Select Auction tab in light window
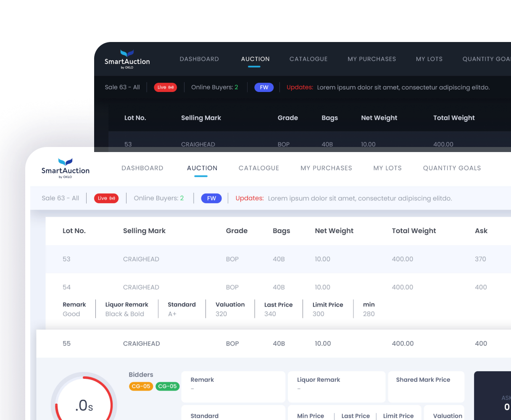Image resolution: width=511 pixels, height=420 pixels. pos(202,168)
